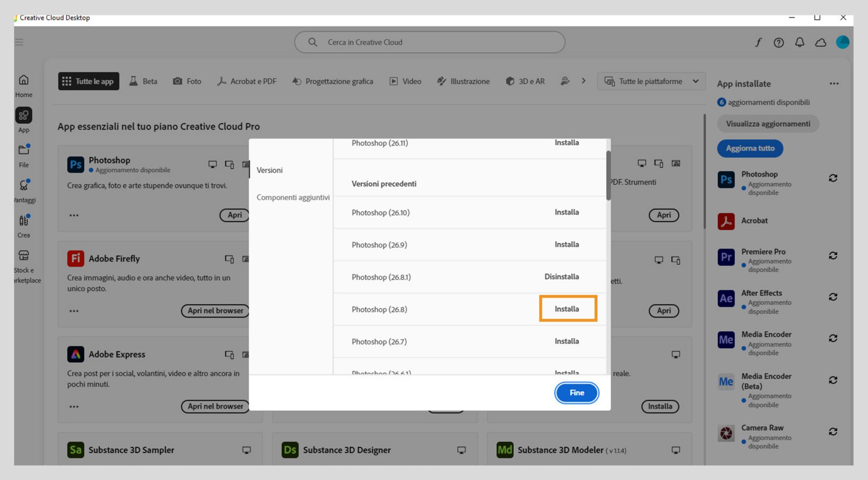This screenshot has height=480, width=868.
Task: Click the Camera Raw icon in installed apps
Action: (x=726, y=433)
